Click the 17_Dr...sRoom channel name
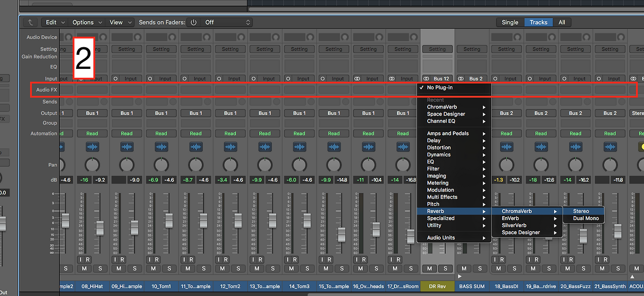Viewport: 644px width, 296px height. coord(403,286)
